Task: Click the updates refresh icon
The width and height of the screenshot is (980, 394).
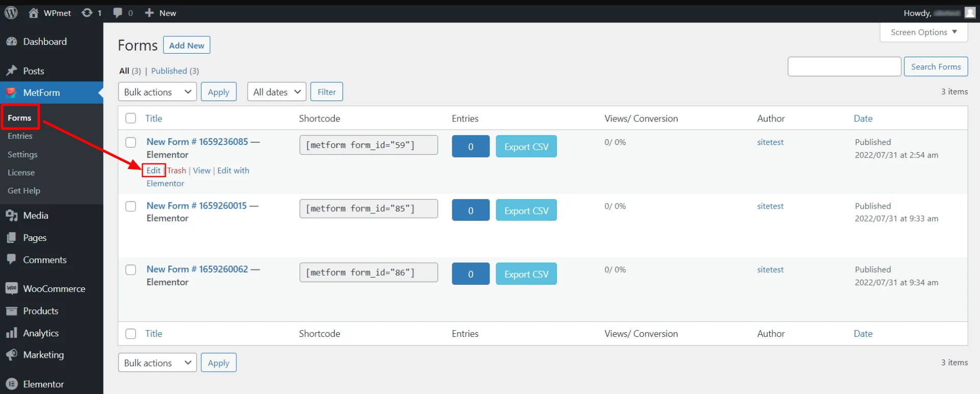Action: click(87, 13)
